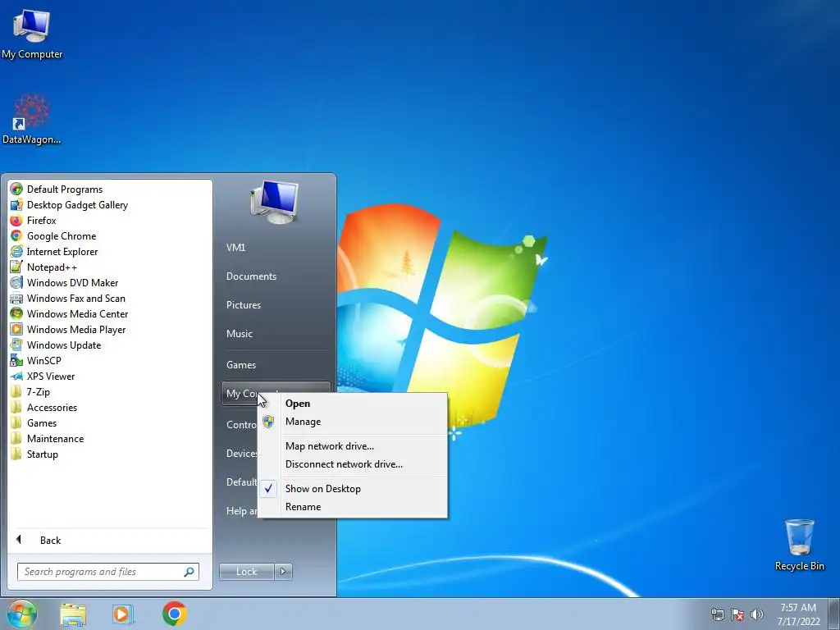The width and height of the screenshot is (840, 630).
Task: Select Map network drive...
Action: click(x=353, y=445)
